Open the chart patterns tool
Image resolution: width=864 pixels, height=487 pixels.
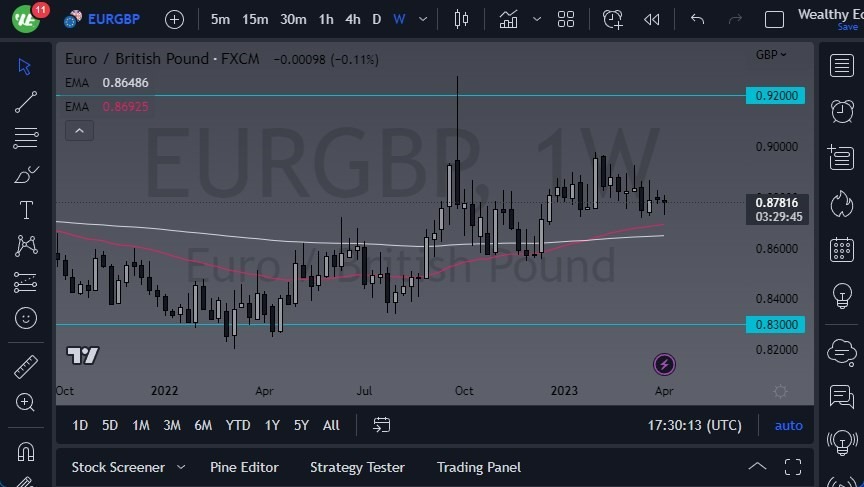(x=26, y=246)
